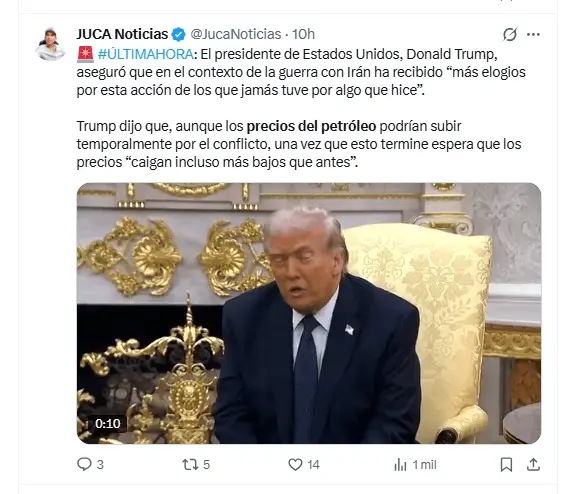This screenshot has width=577, height=494.
Task: Click the 10h timestamp
Action: [x=303, y=34]
